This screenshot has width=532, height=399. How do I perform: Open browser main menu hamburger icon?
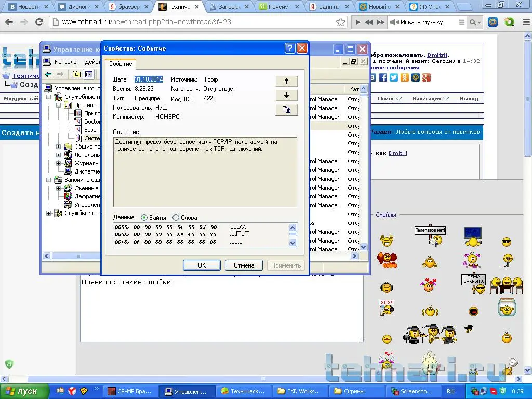point(526,22)
